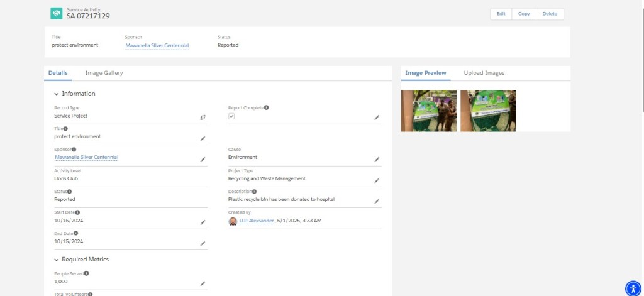This screenshot has height=296, width=644.
Task: Change record type icon beside Service Project
Action: [x=203, y=118]
